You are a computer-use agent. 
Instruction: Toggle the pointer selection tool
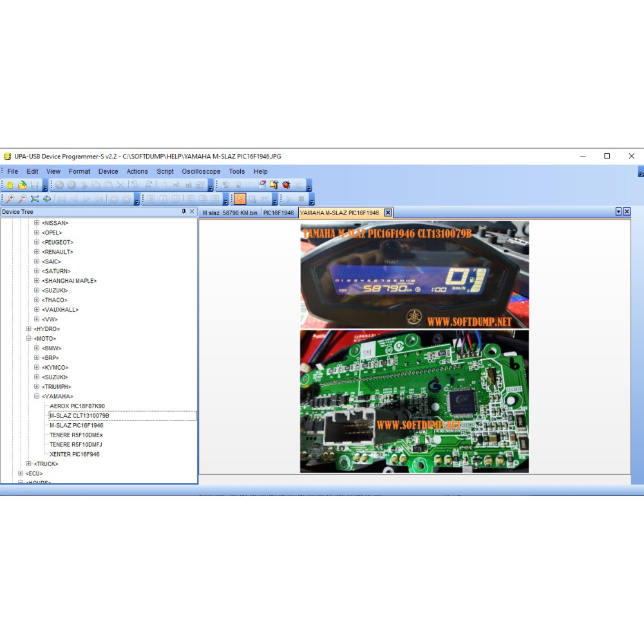point(240,199)
